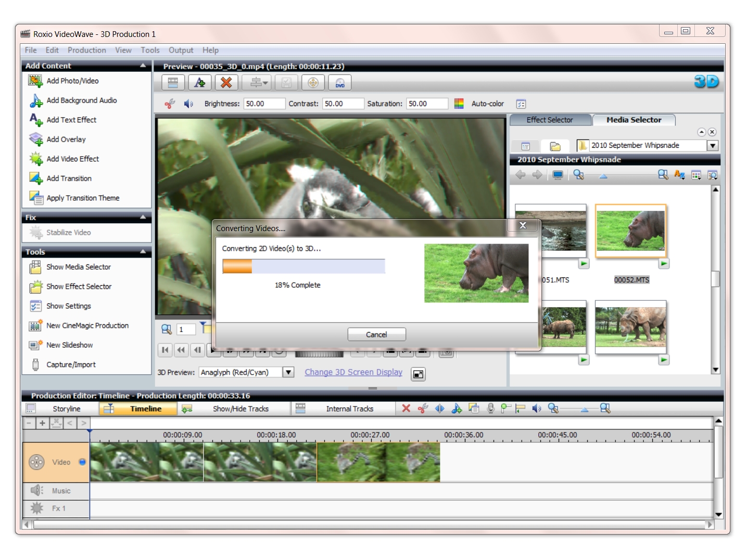Viewport: 747px width, 560px height.
Task: Click the Add Overlay icon
Action: click(35, 139)
